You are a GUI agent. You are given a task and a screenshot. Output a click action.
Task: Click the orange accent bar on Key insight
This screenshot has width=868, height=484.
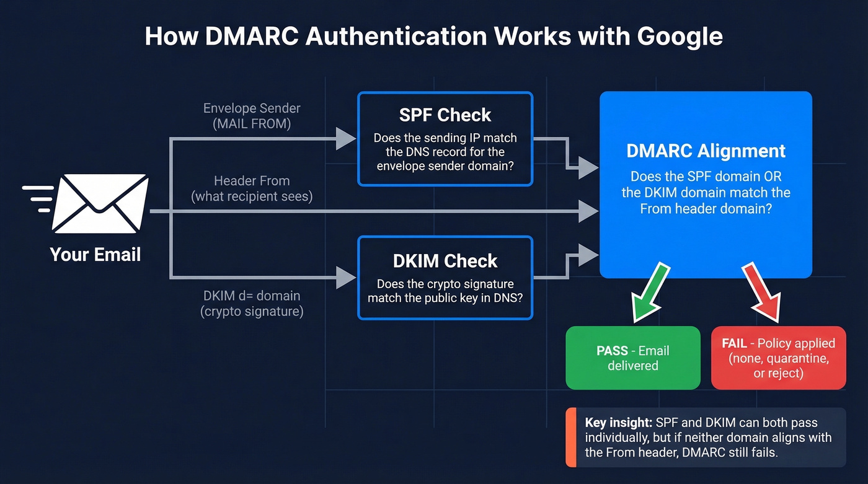click(x=571, y=438)
